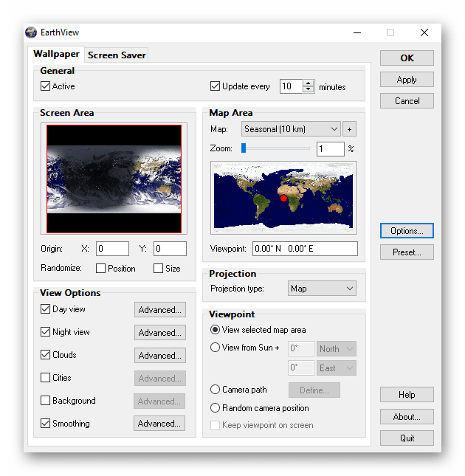Screen dimensions: 465x476
Task: Click the Screen Area preview image
Action: coord(114,179)
